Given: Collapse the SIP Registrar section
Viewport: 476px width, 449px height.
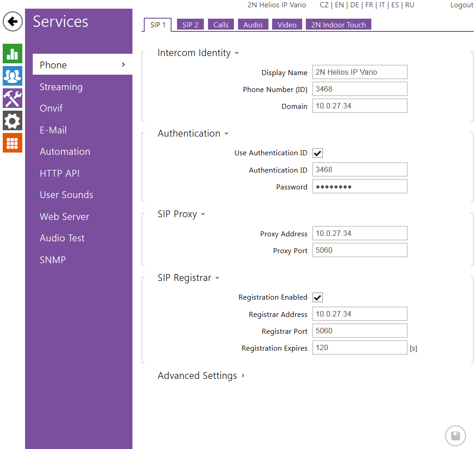Looking at the screenshot, I should [188, 278].
